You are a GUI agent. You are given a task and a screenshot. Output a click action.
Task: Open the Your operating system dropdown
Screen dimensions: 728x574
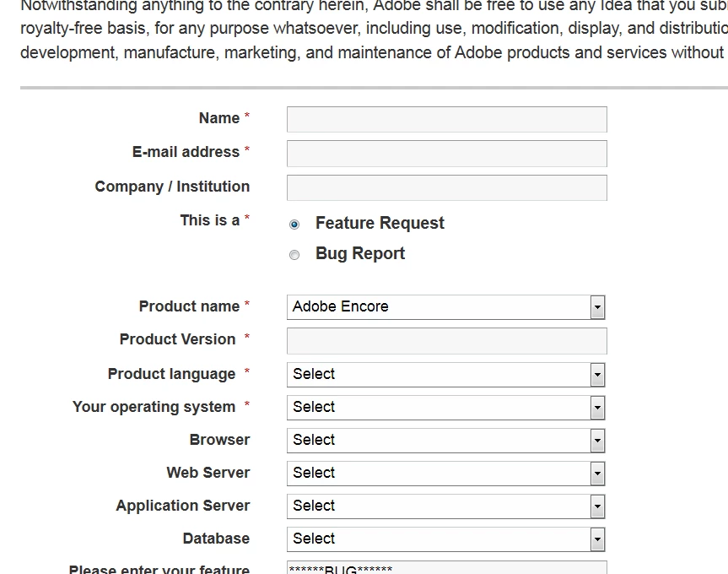pyautogui.click(x=597, y=408)
